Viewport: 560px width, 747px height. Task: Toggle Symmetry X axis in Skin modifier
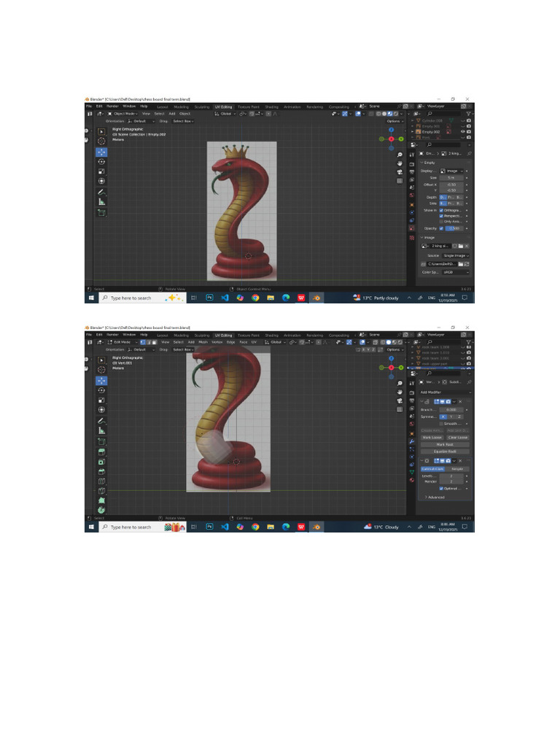tap(443, 417)
